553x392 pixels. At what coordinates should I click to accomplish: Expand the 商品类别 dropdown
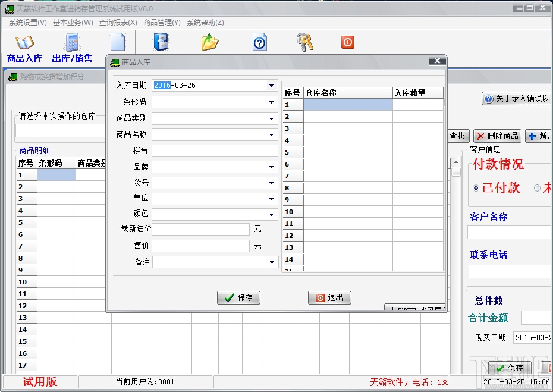271,118
